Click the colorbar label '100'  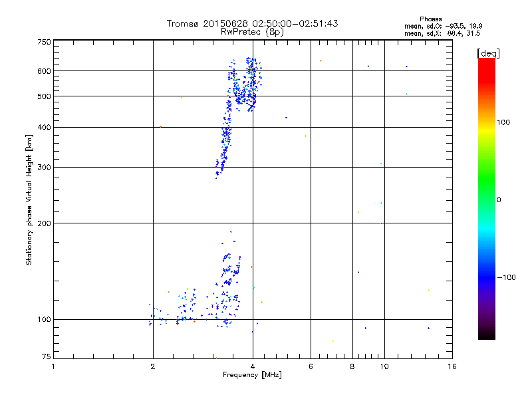(503, 122)
